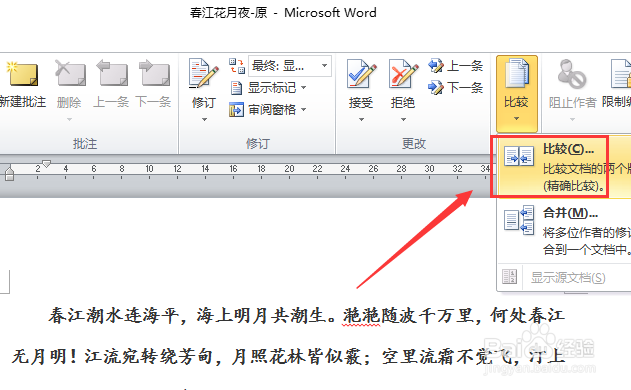631x390 pixels.
Task: Choose 比较(C)... from the compare menu
Action: click(564, 167)
